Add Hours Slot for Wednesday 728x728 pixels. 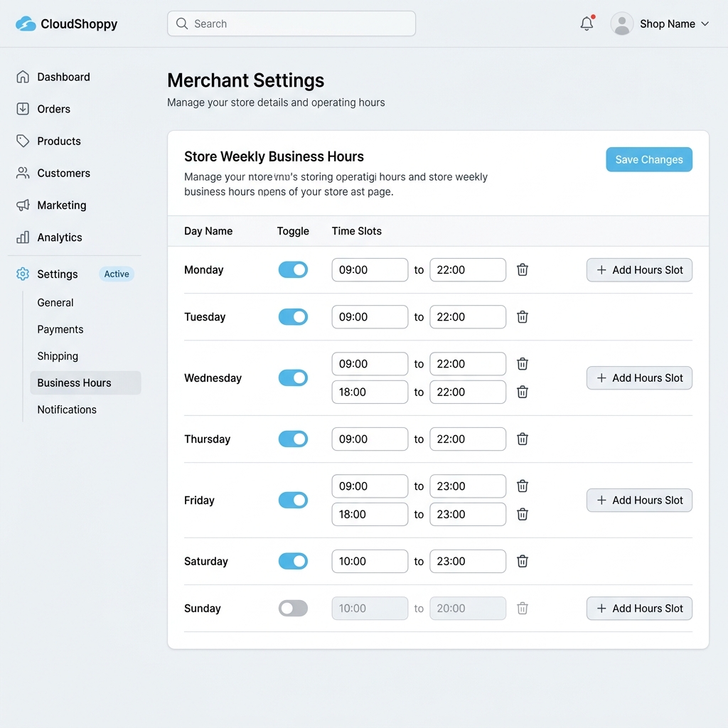639,378
